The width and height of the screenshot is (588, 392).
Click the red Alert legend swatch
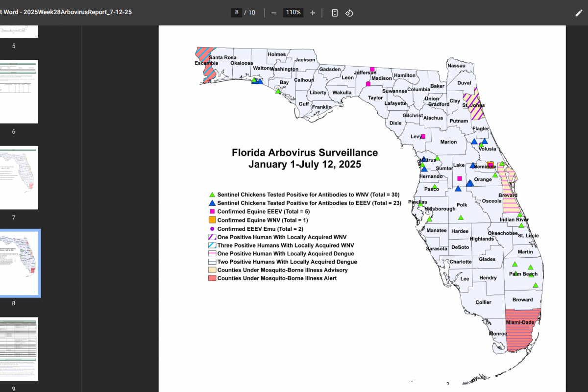(x=212, y=278)
